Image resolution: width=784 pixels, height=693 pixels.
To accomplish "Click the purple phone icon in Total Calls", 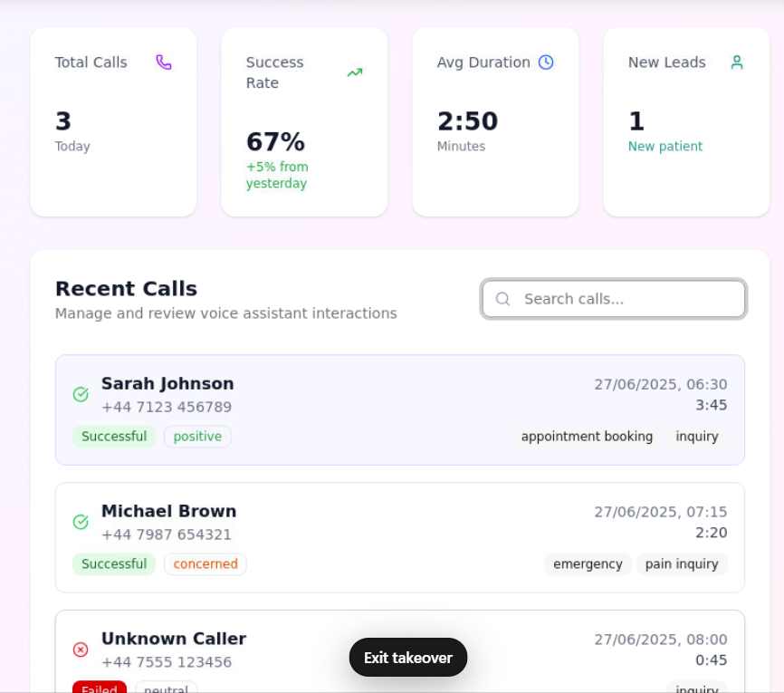I will (x=164, y=63).
